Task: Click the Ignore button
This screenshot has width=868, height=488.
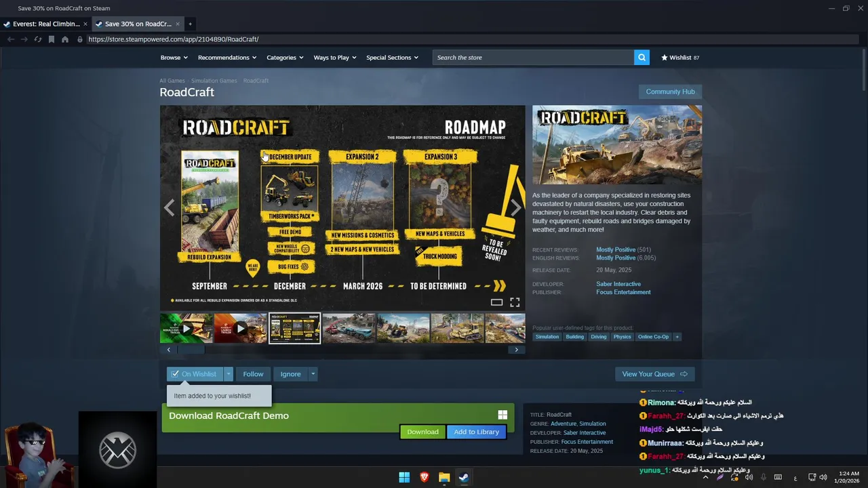Action: 290,374
